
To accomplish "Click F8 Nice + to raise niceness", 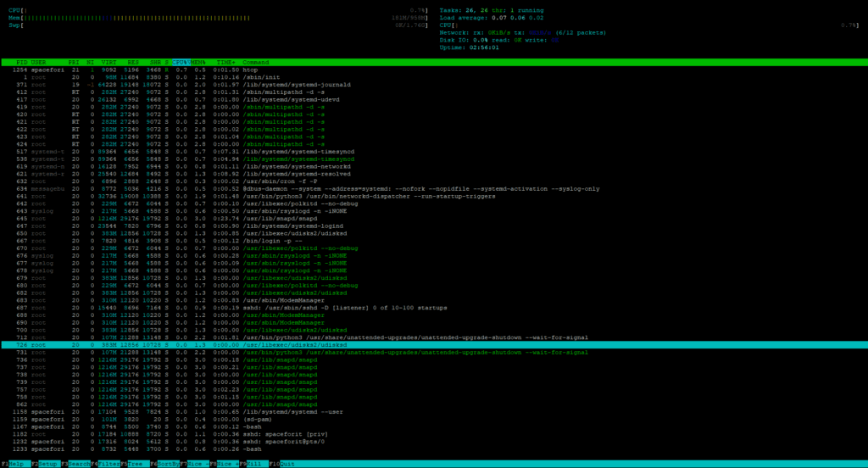I will tap(224, 464).
